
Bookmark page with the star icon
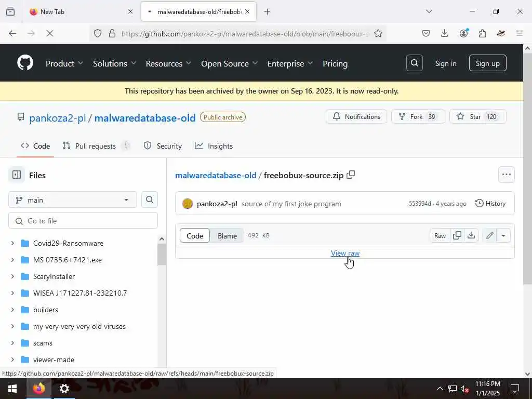378,33
